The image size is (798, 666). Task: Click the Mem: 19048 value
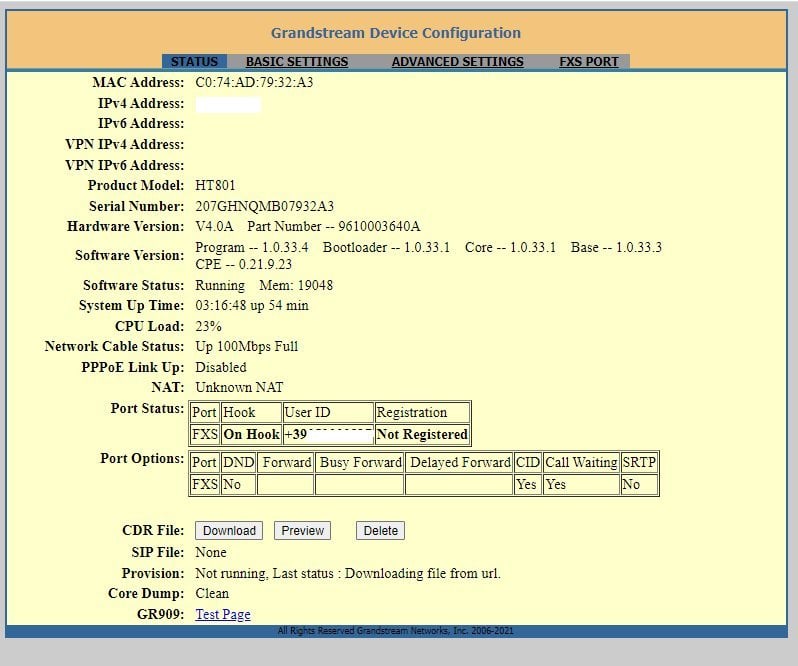tap(296, 285)
